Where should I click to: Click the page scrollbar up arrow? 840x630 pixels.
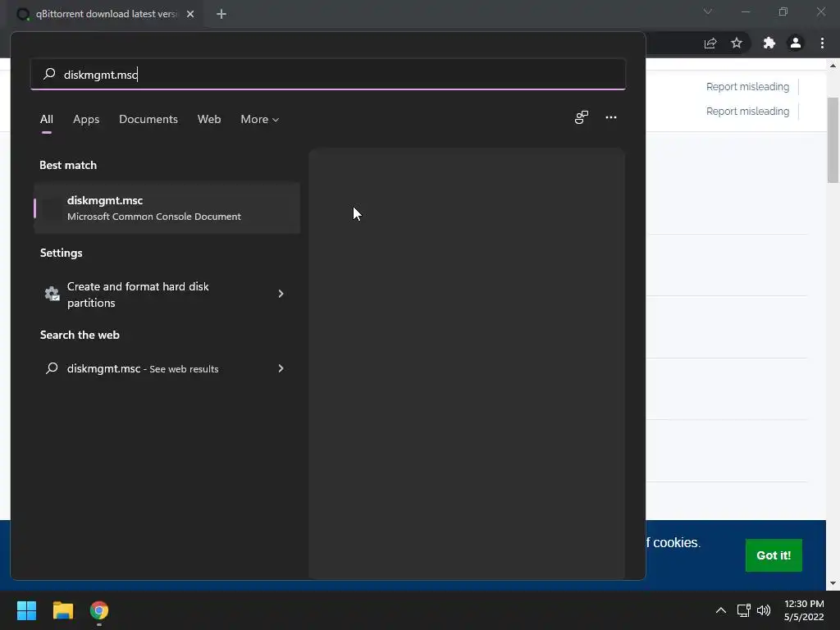click(833, 66)
